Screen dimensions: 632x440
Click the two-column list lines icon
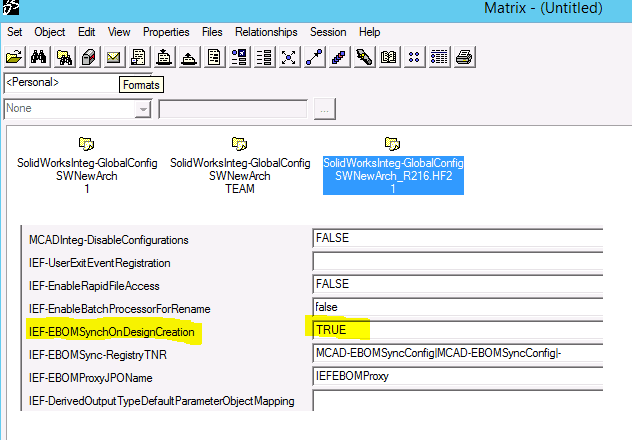tap(264, 57)
